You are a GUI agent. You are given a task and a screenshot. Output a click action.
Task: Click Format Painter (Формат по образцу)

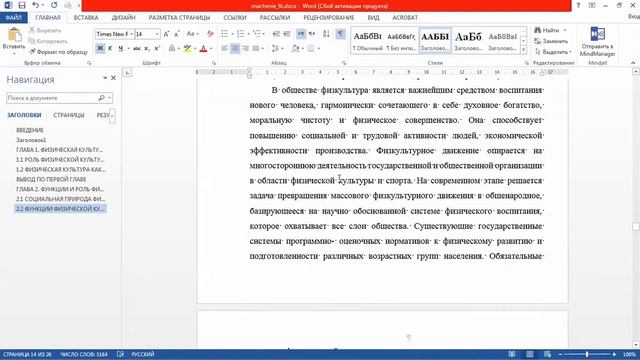58,52
